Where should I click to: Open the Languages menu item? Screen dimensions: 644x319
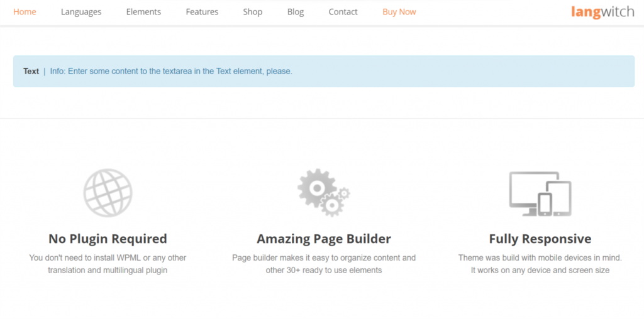pos(81,12)
